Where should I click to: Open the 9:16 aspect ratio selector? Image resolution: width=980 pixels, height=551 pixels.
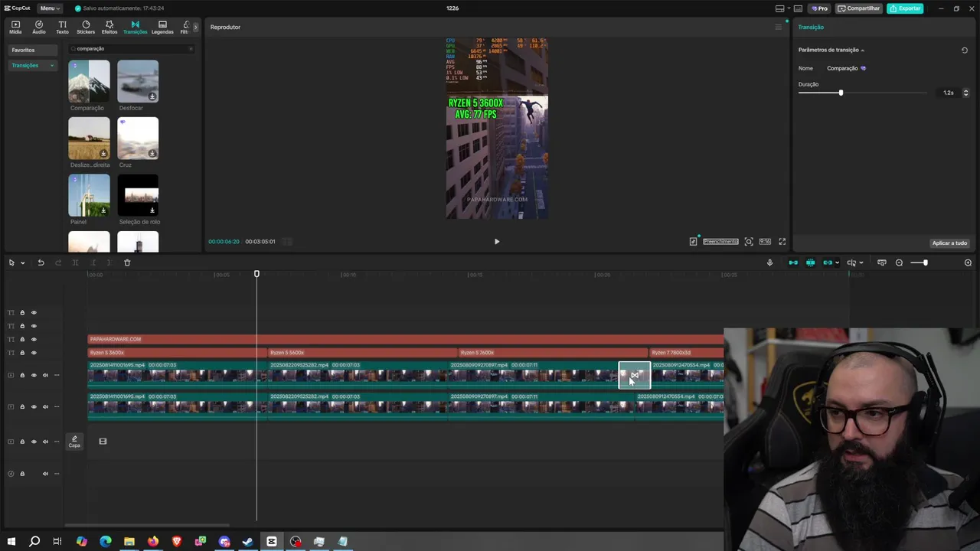click(x=765, y=242)
